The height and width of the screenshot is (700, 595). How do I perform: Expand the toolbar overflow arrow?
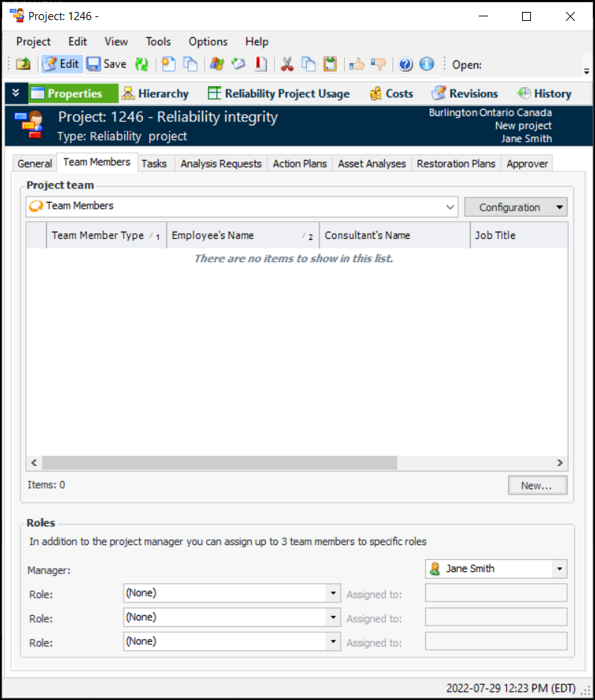pyautogui.click(x=587, y=71)
